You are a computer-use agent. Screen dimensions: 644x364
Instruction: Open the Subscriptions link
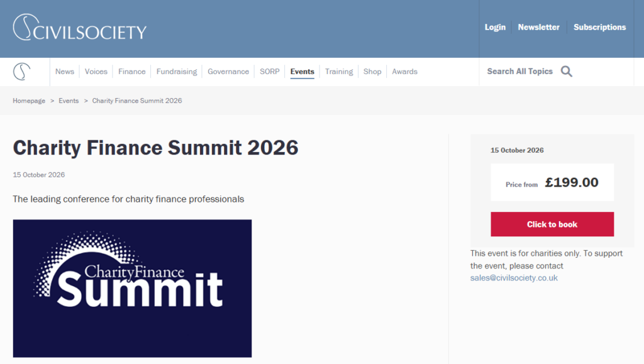click(599, 27)
